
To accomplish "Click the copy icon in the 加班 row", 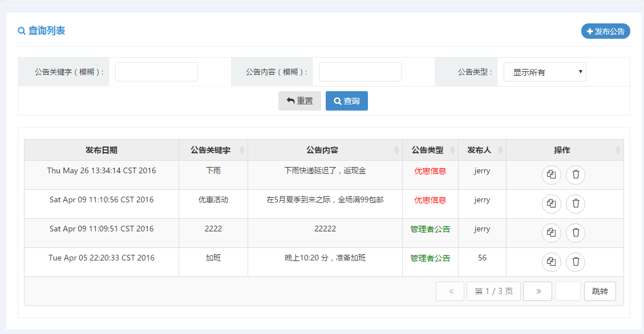I will point(551,262).
